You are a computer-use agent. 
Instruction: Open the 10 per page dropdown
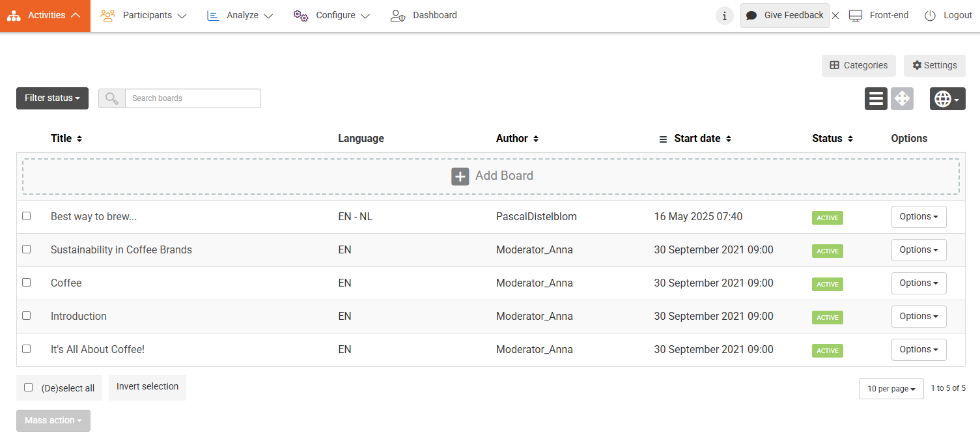pos(891,389)
